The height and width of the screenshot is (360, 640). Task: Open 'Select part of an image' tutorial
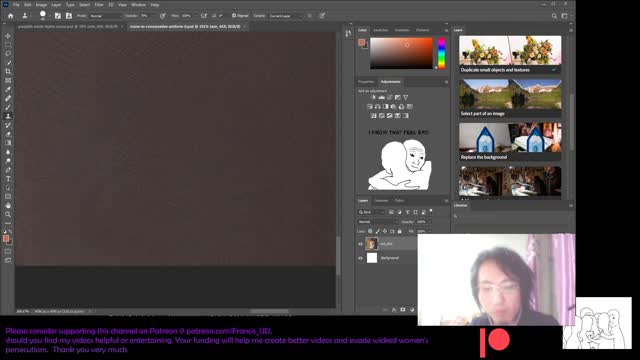(x=510, y=98)
